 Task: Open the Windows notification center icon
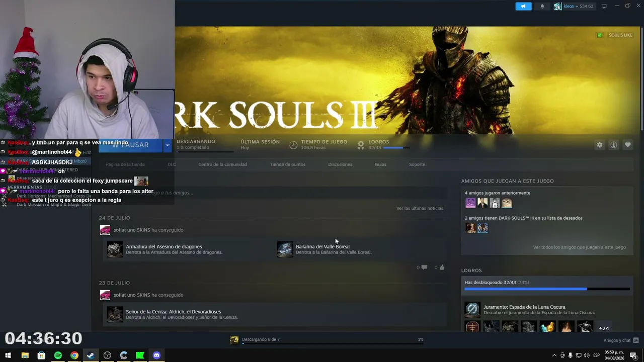point(633,355)
